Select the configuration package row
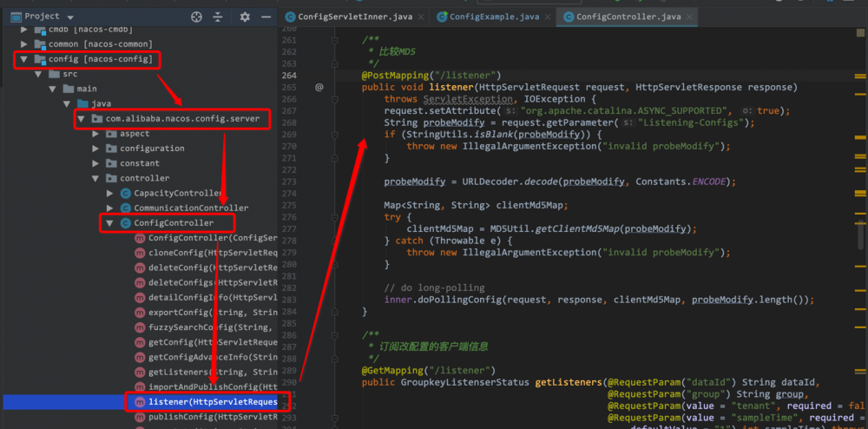This screenshot has width=868, height=429. click(138, 148)
